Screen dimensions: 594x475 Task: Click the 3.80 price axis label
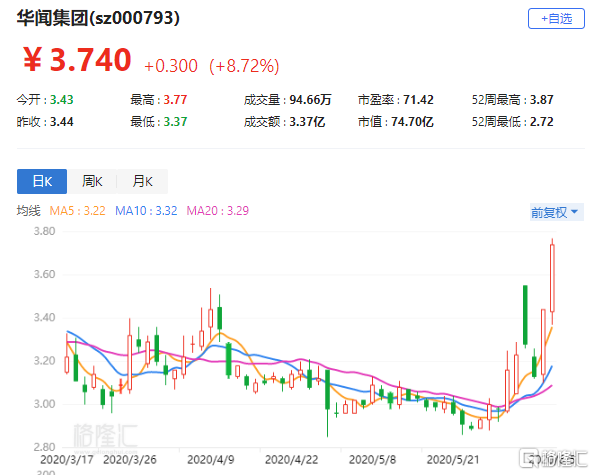tap(44, 231)
